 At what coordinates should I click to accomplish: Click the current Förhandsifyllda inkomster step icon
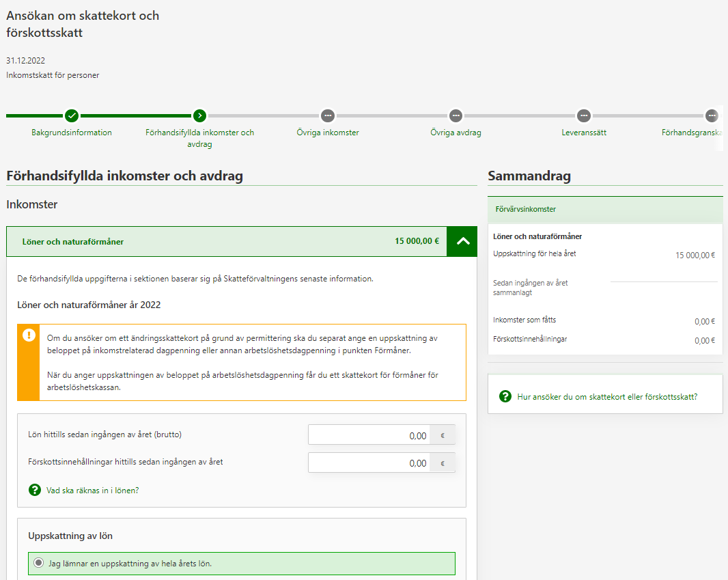coord(199,115)
